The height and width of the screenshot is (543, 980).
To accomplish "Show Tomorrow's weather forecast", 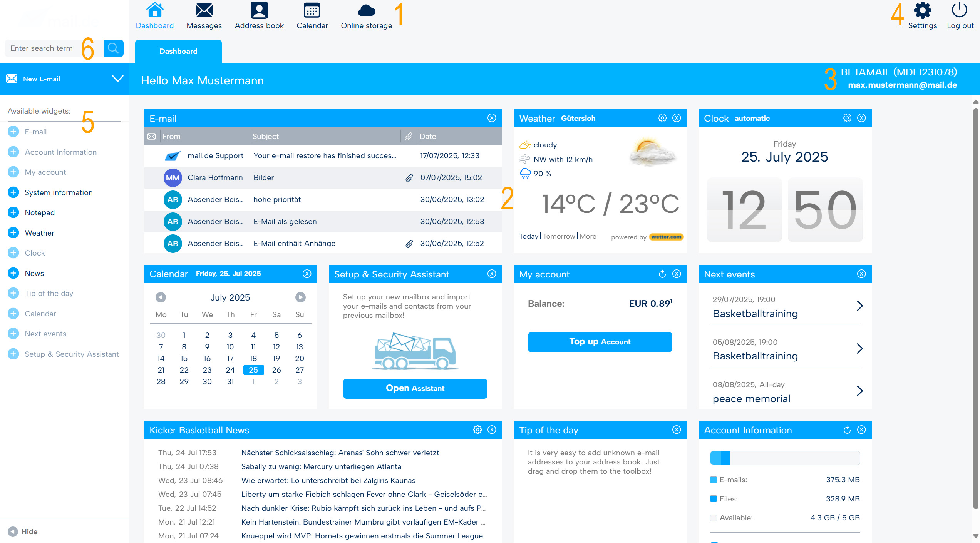I will click(x=559, y=236).
